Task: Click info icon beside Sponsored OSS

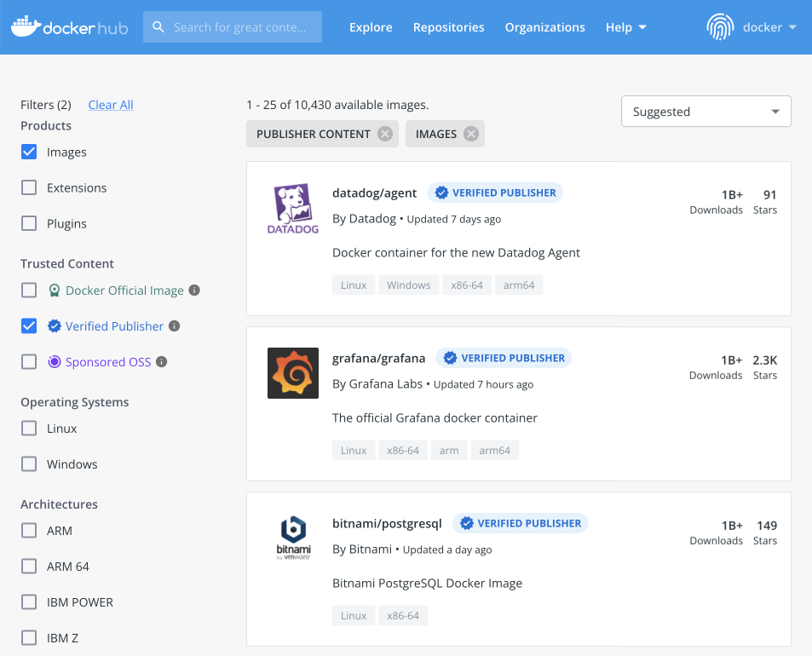Action: pos(161,362)
